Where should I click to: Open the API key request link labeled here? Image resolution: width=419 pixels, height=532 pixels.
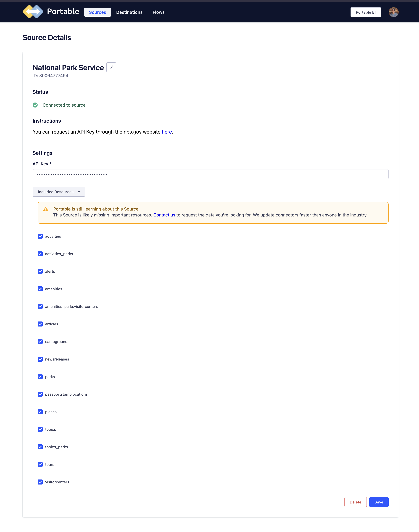coord(167,132)
